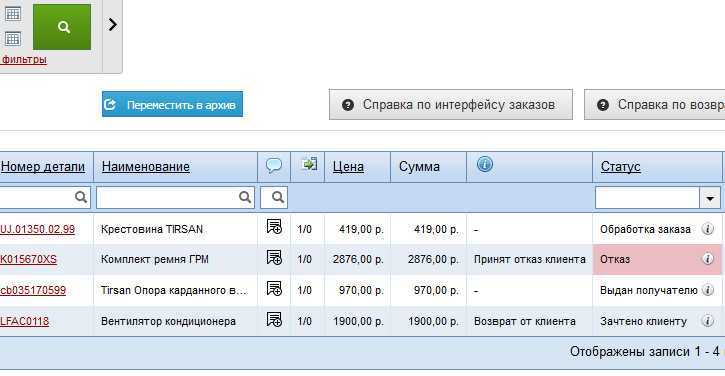The height and width of the screenshot is (376, 725).
Task: Click the green search button
Action: pos(62,27)
